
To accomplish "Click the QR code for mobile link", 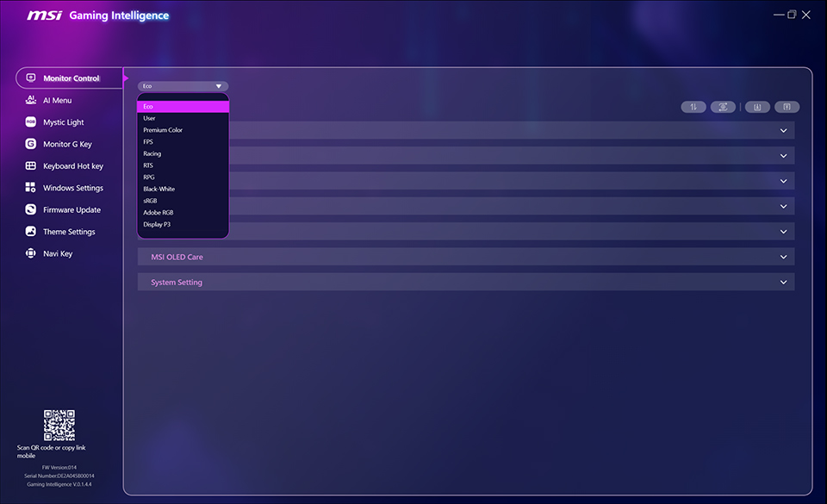I will click(x=59, y=424).
